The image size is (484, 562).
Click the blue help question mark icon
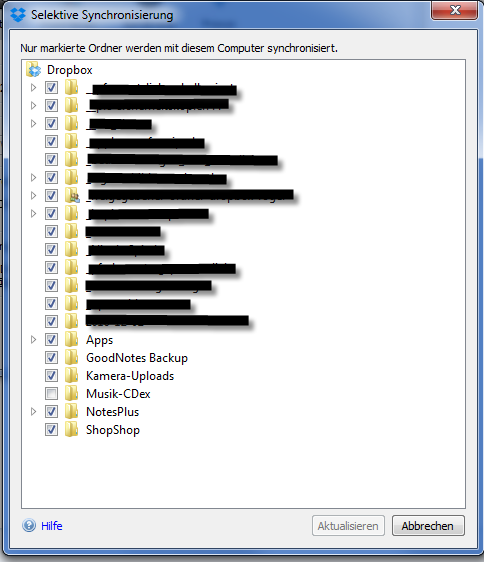(29, 525)
